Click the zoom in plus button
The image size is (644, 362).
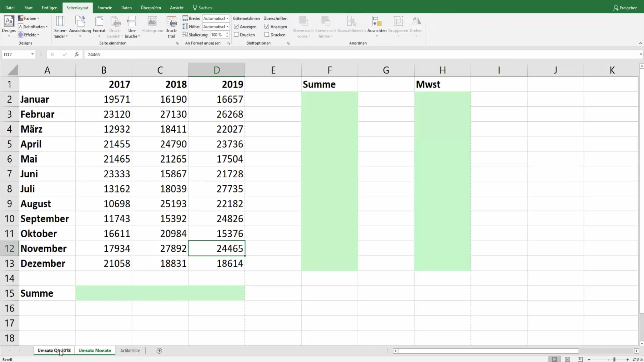coord(628,359)
